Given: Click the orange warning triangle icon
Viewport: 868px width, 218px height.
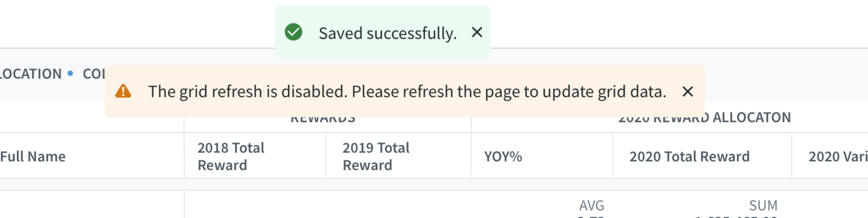Looking at the screenshot, I should (x=123, y=92).
